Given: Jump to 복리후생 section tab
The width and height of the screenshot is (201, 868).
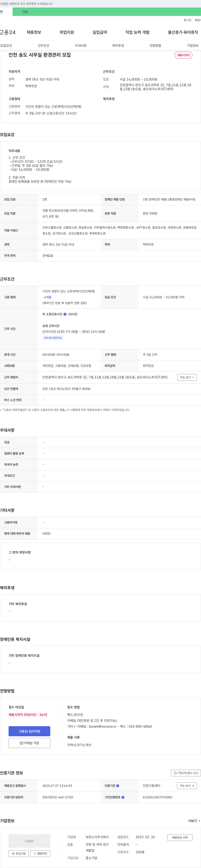Looking at the screenshot, I should pos(118,46).
